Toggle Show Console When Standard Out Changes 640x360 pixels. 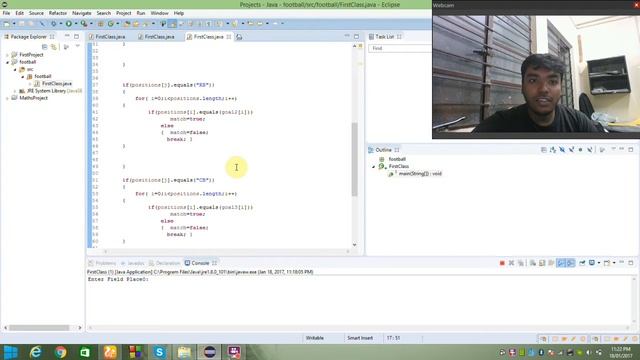pos(561,263)
